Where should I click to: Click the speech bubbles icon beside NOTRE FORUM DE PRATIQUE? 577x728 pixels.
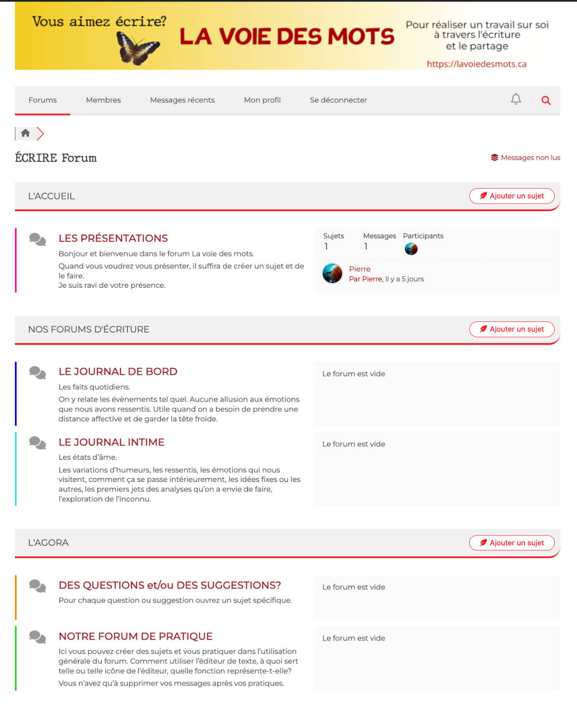[x=38, y=637]
